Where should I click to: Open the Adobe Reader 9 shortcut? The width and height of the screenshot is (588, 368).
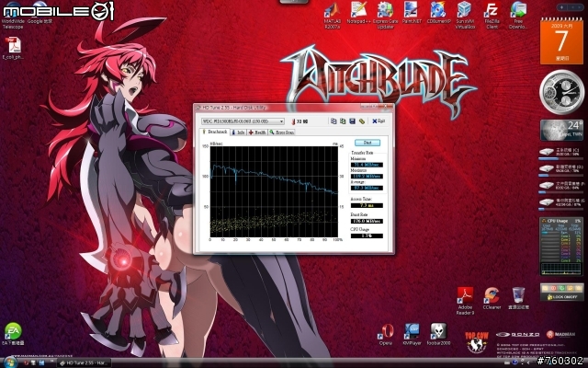pos(465,301)
